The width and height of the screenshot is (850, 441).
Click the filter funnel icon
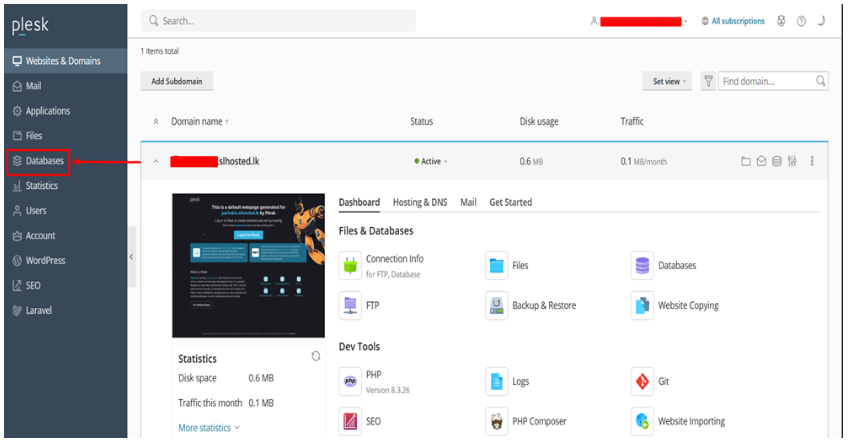tap(708, 81)
